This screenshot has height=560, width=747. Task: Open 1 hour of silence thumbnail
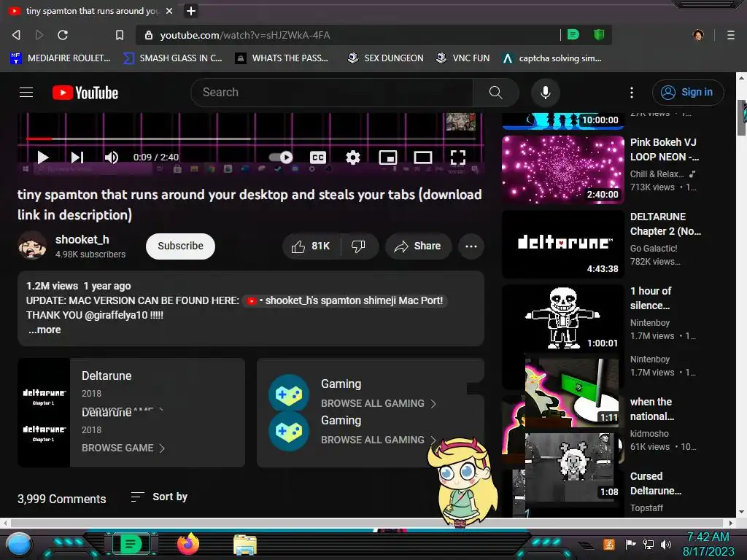(563, 318)
